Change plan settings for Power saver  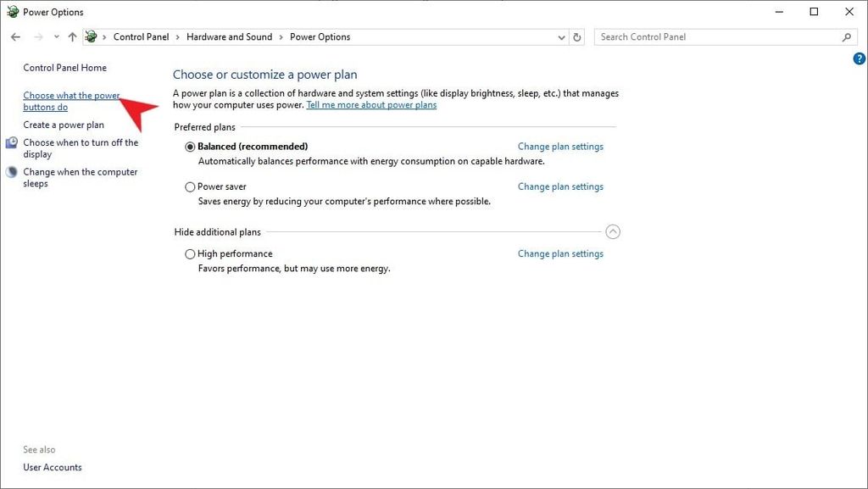[x=560, y=186]
